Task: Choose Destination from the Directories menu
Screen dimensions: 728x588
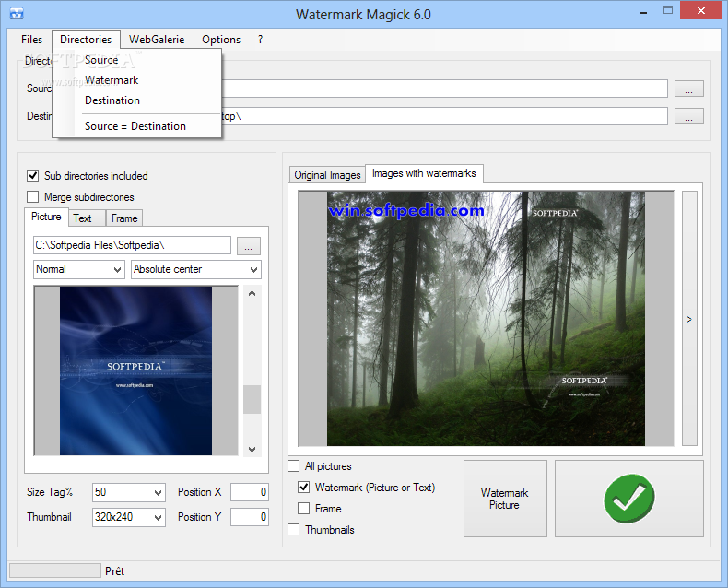Action: click(x=136, y=100)
